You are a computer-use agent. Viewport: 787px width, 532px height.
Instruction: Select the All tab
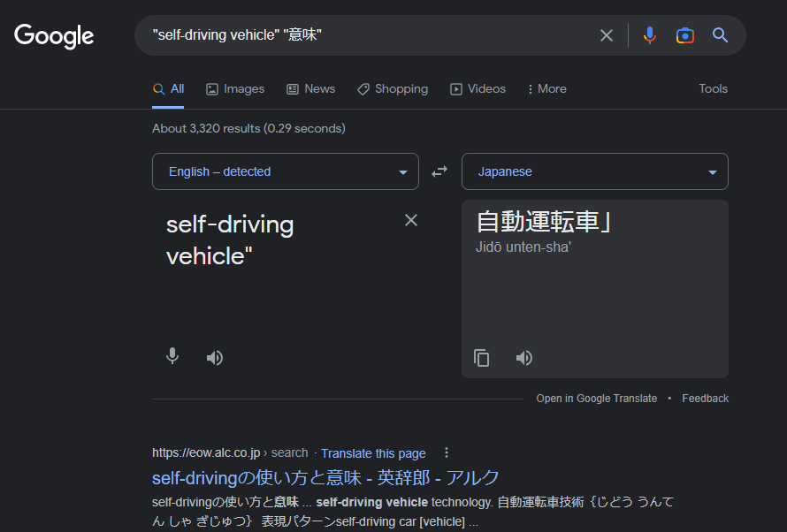168,88
